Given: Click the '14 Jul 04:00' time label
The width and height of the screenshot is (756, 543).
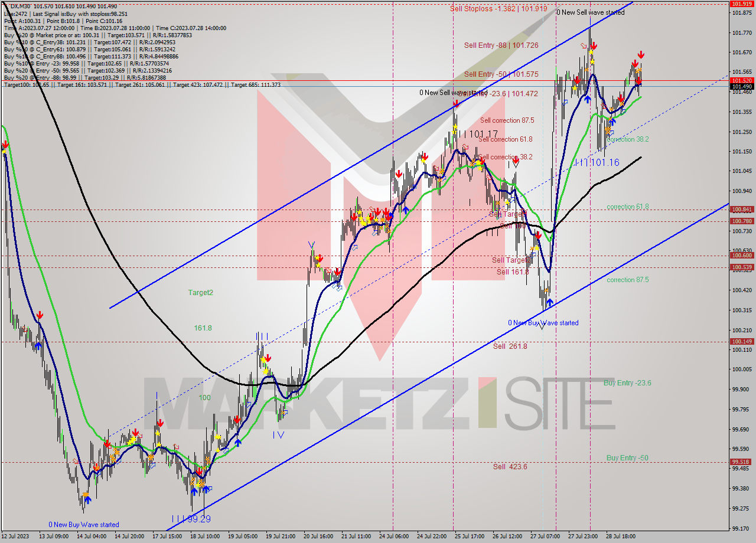Looking at the screenshot, I should coord(92,537).
